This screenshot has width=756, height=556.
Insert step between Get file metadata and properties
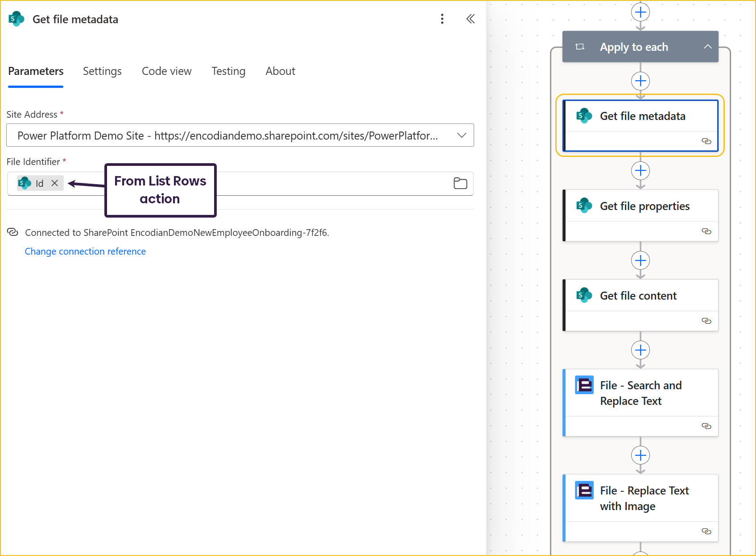[640, 171]
